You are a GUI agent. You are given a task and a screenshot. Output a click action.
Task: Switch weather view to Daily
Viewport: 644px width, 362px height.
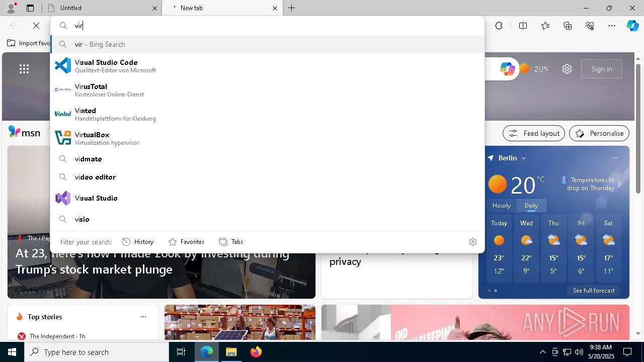tap(531, 205)
